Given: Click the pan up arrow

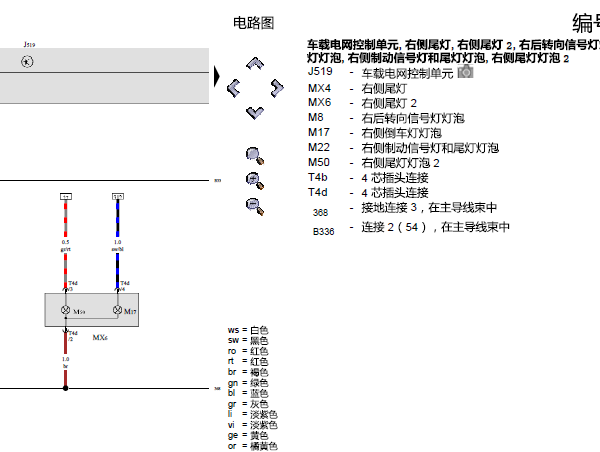Looking at the screenshot, I should [255, 64].
